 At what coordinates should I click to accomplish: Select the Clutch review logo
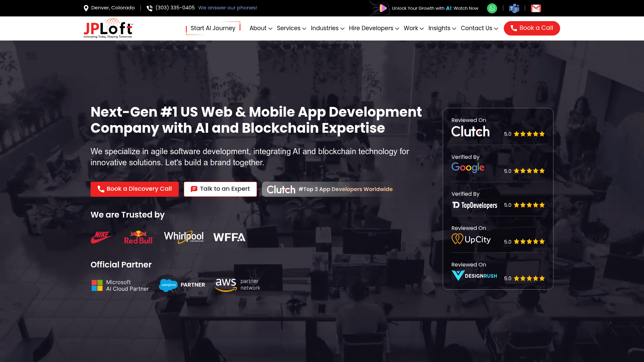click(x=470, y=131)
